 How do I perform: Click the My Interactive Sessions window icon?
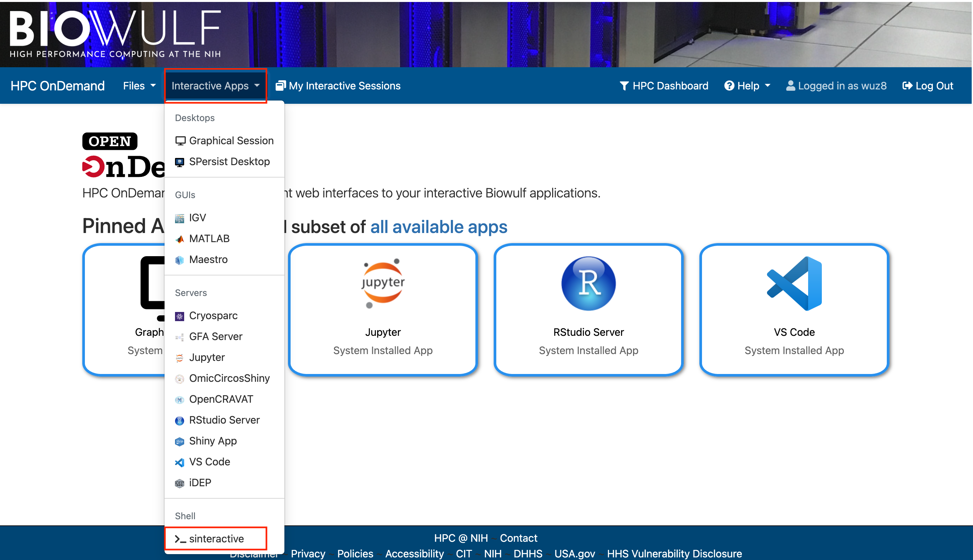click(280, 86)
